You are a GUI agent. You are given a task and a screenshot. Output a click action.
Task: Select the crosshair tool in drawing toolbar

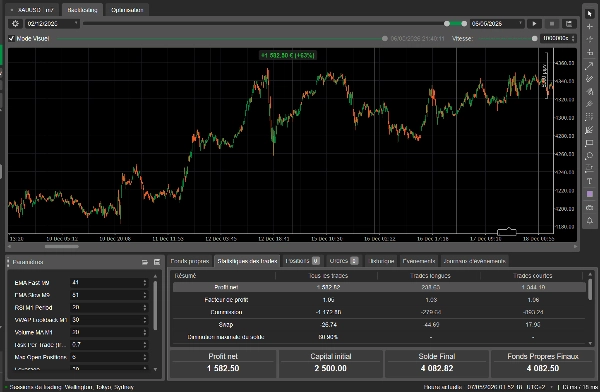(589, 26)
